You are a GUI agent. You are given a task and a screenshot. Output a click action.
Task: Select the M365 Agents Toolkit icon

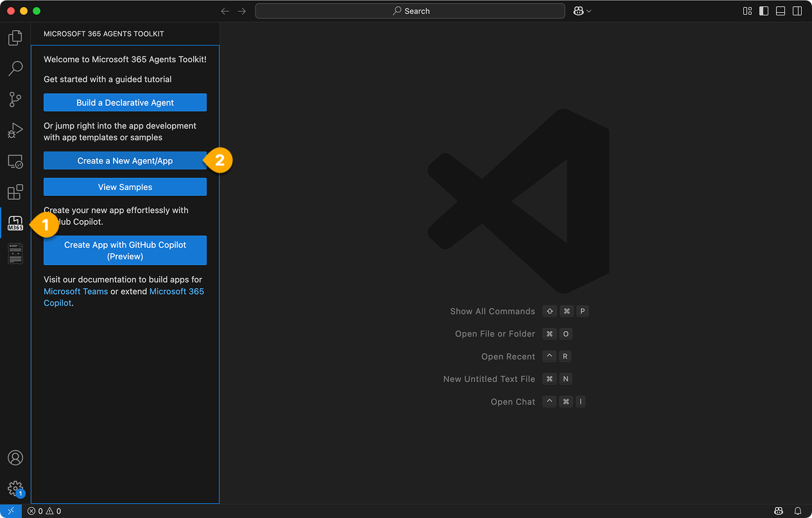point(15,223)
